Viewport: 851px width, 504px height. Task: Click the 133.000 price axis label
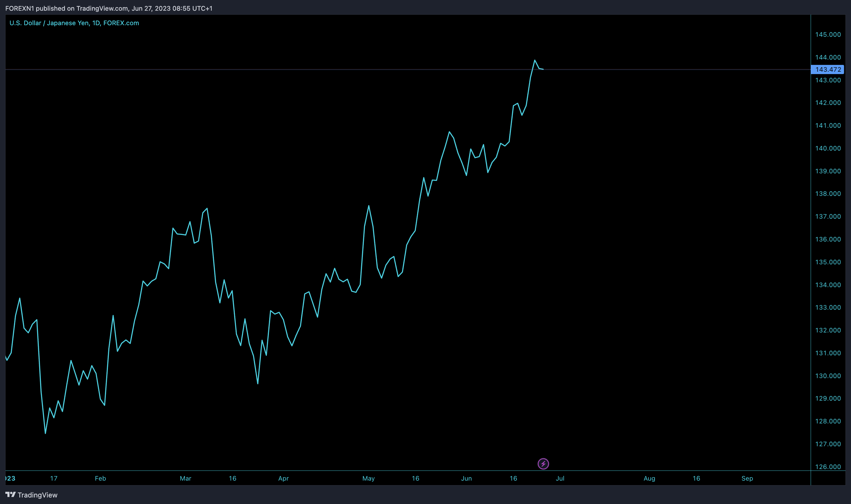click(828, 307)
